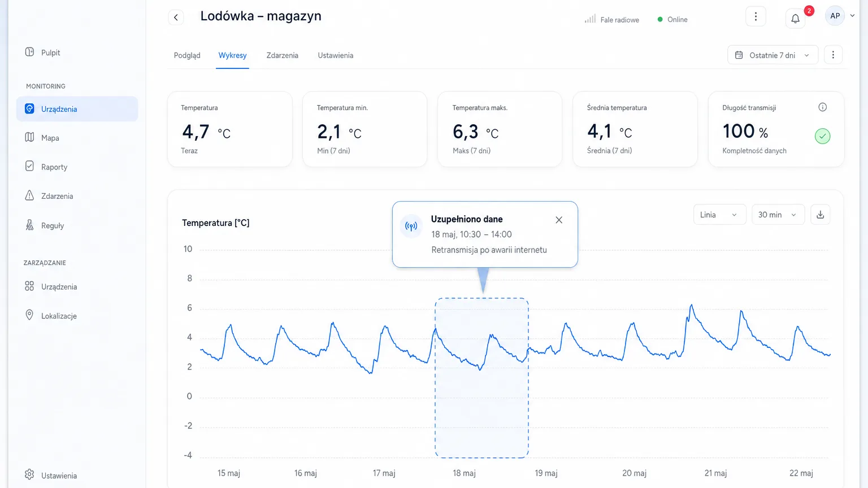Open notifications bell icon
The width and height of the screenshot is (868, 488).
coord(795,19)
